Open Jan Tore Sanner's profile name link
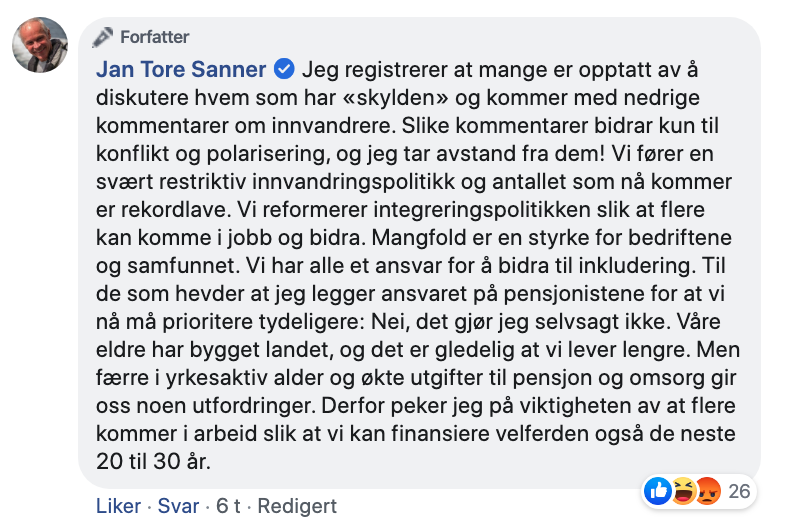 tap(181, 70)
